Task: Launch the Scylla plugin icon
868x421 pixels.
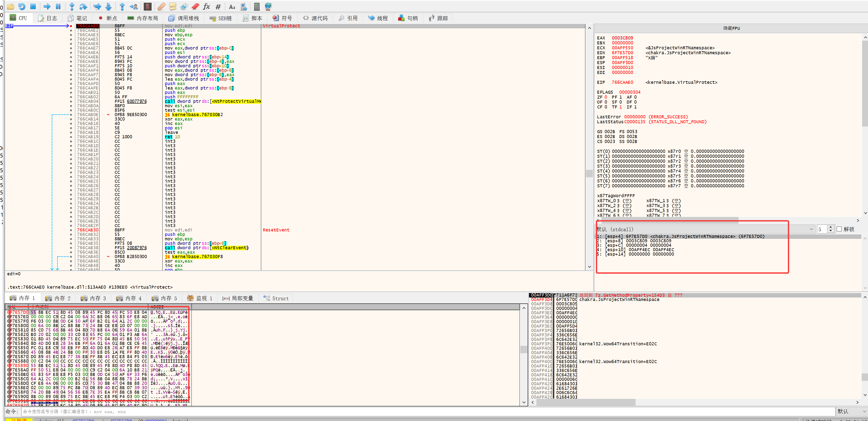Action: pos(147,6)
